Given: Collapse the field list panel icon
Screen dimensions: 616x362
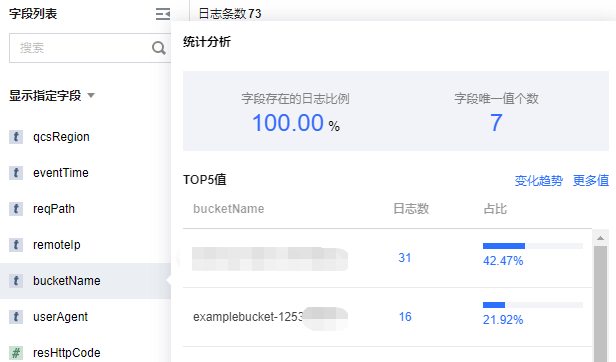Looking at the screenshot, I should pyautogui.click(x=163, y=14).
